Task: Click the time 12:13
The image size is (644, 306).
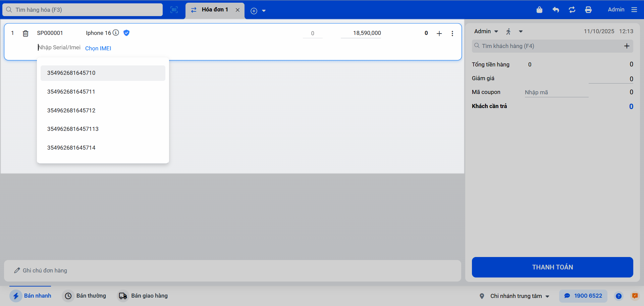Action: [x=626, y=31]
